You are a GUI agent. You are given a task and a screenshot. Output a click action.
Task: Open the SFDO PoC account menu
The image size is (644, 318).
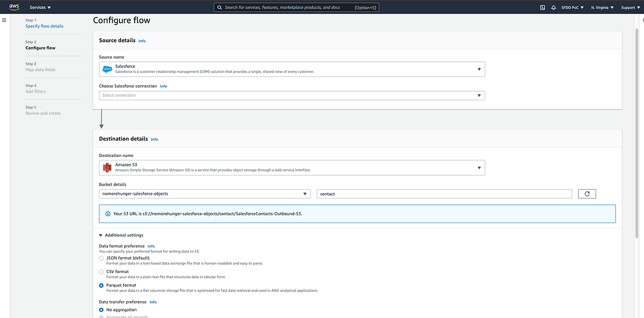tap(572, 8)
